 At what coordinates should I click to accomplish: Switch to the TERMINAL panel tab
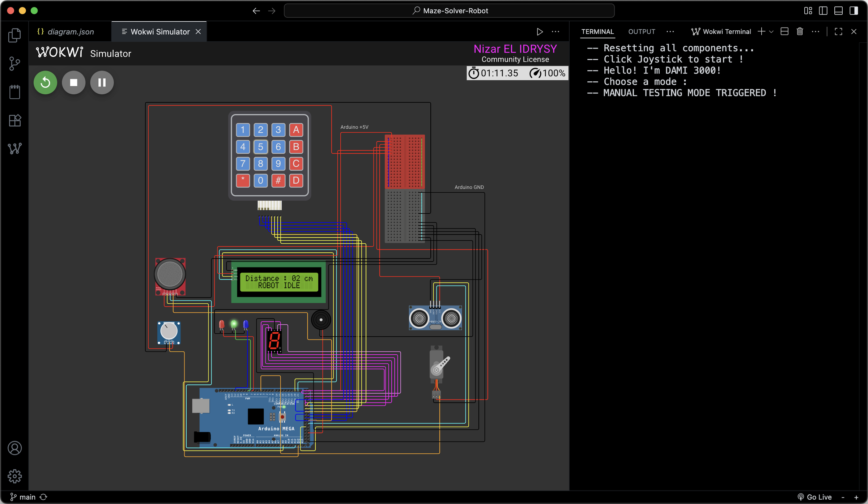pyautogui.click(x=597, y=32)
